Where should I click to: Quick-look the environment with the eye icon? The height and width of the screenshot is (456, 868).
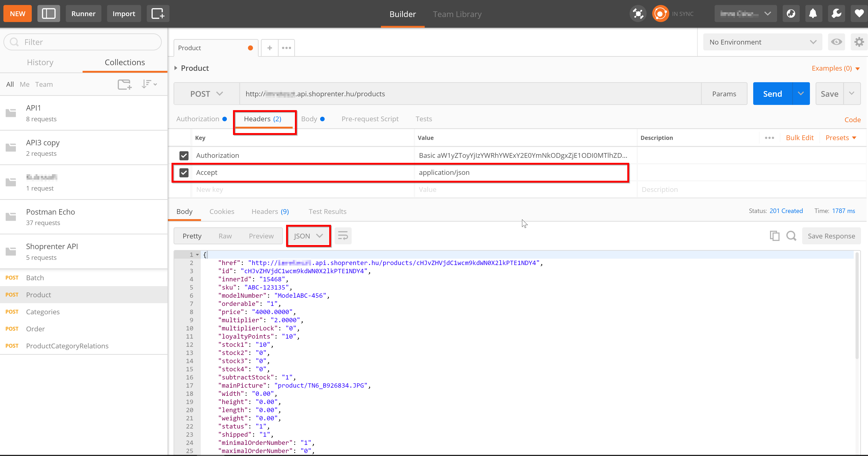coord(837,42)
